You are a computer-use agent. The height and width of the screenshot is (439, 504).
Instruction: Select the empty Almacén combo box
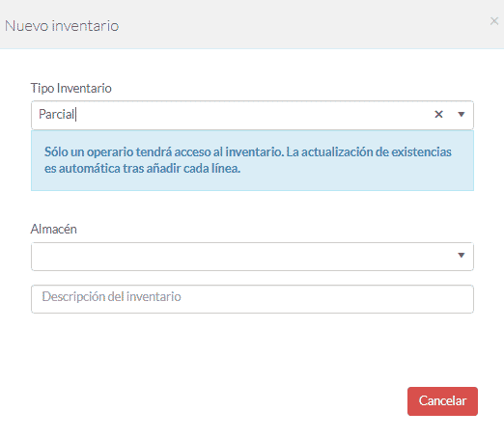252,257
